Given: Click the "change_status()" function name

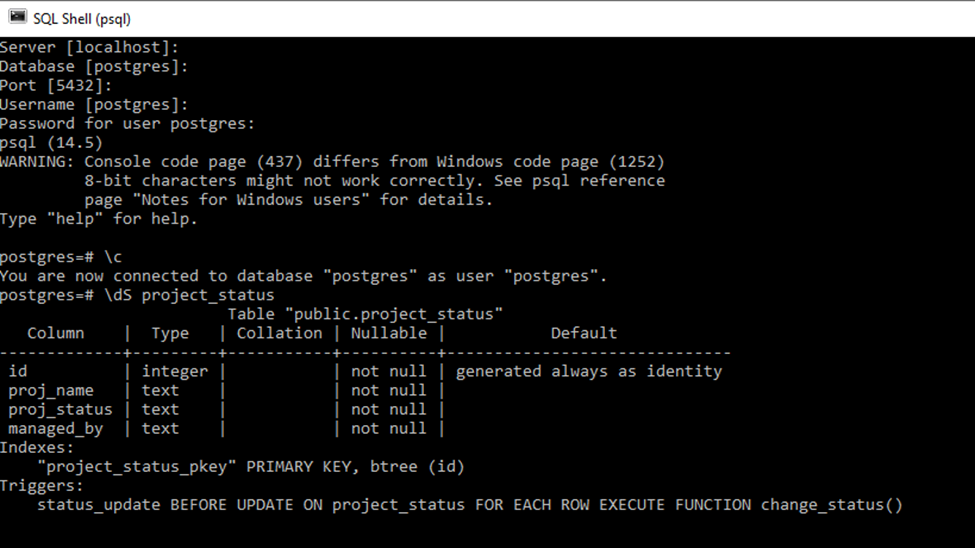Looking at the screenshot, I should click(x=831, y=504).
